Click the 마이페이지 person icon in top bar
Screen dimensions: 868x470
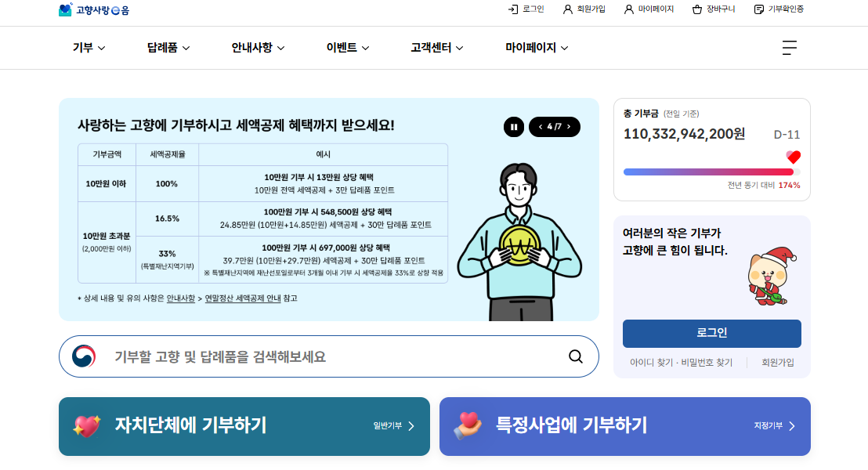tap(628, 9)
